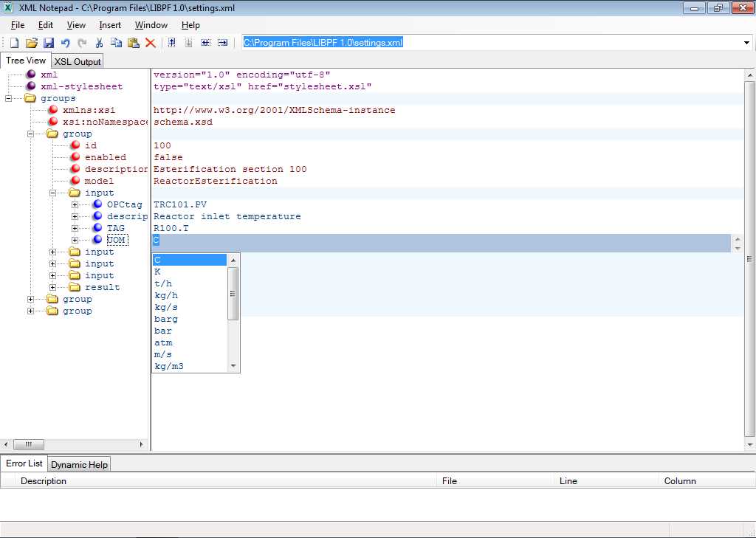Show the Dynamic Help tab
756x538 pixels.
pos(78,463)
